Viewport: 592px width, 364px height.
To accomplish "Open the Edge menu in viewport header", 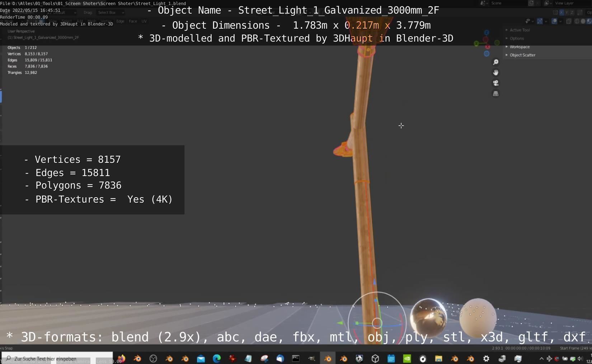I will (x=121, y=21).
